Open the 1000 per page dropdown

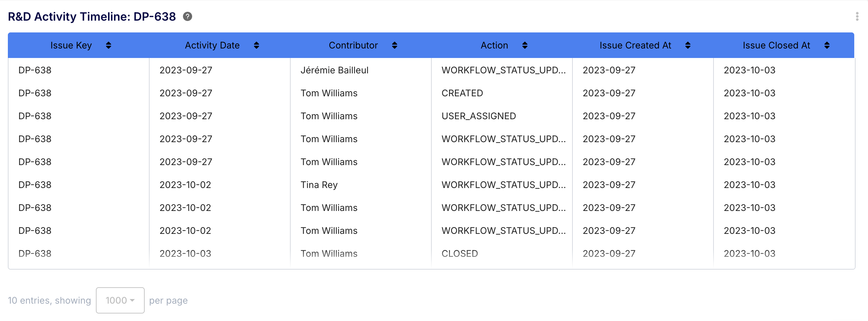click(120, 300)
